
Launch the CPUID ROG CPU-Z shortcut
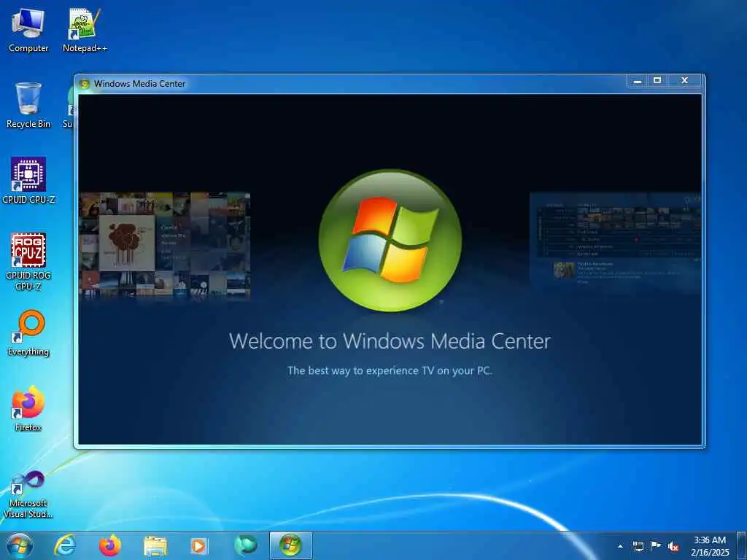[28, 262]
